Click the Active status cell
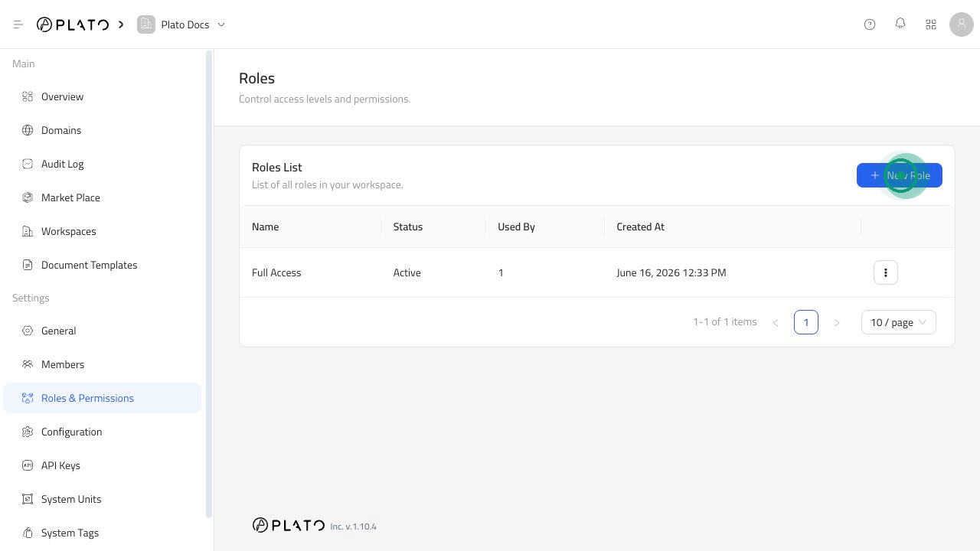Viewport: 980px width, 551px height. [x=407, y=272]
